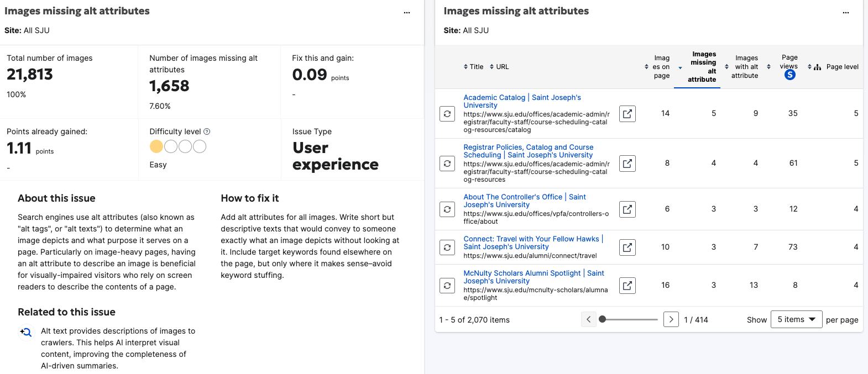Click the 1,658 missing alt count
The height and width of the screenshot is (374, 868).
click(169, 86)
